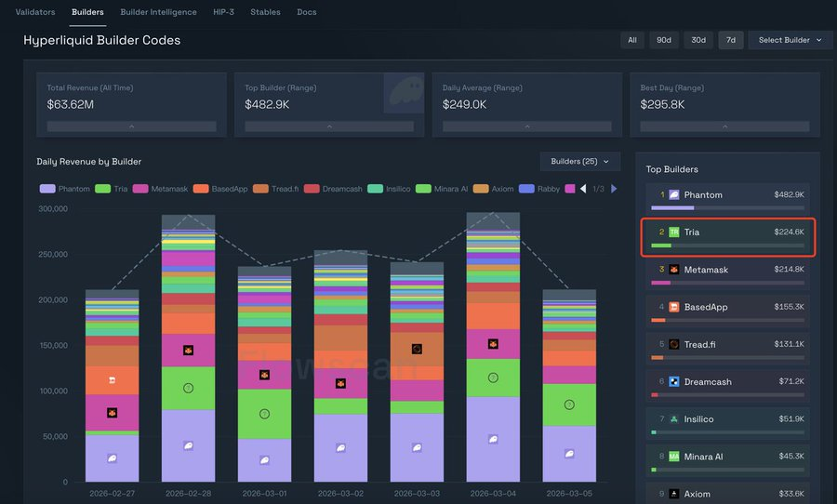This screenshot has height=504, width=837.
Task: Toggle Tread.fi series in chart legend
Action: coord(279,189)
